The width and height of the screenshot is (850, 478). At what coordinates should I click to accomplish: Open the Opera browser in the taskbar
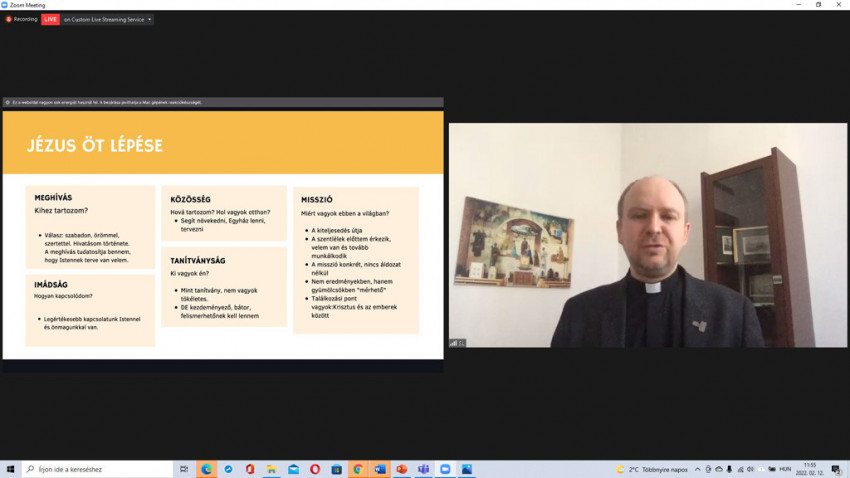tap(315, 469)
